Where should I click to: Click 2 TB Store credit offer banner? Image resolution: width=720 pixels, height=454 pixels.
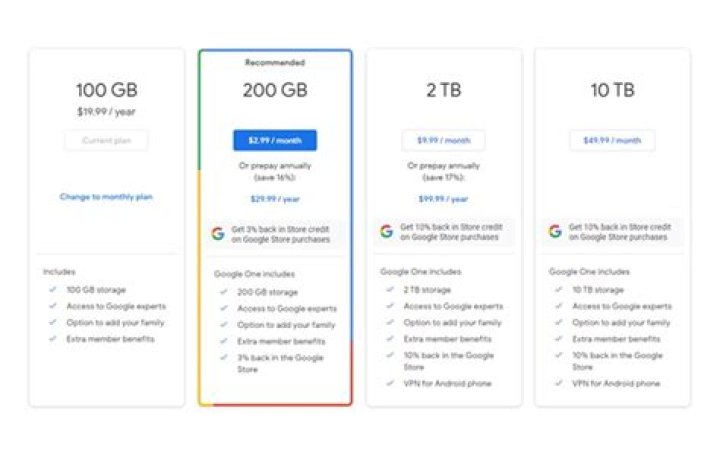pyautogui.click(x=443, y=232)
